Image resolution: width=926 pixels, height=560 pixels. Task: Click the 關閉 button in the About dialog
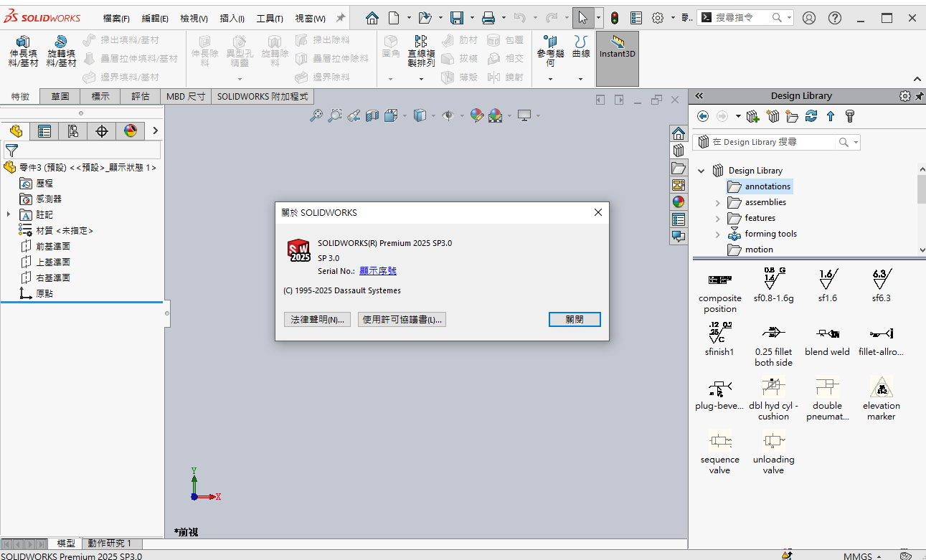click(575, 320)
